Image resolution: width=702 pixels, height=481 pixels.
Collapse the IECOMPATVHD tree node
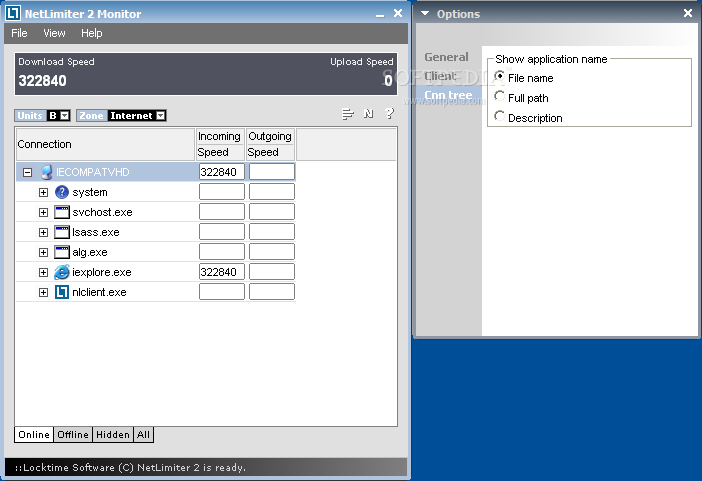tap(27, 172)
